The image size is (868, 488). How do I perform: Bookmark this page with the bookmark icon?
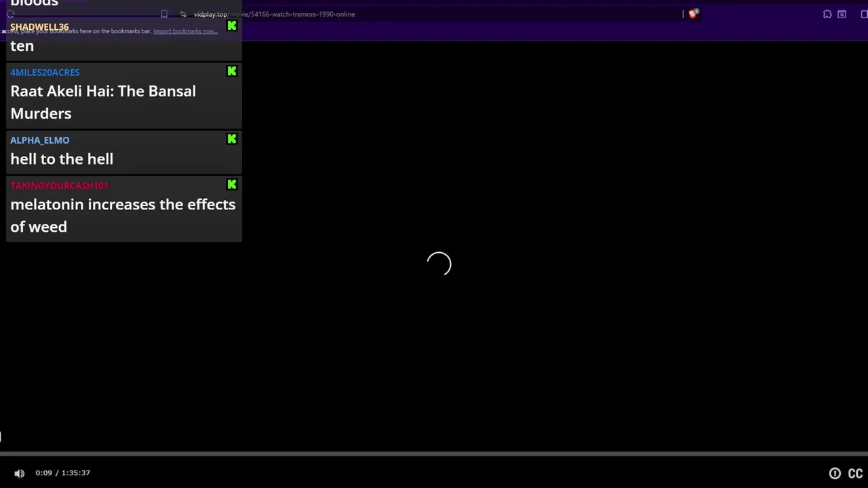(x=164, y=14)
